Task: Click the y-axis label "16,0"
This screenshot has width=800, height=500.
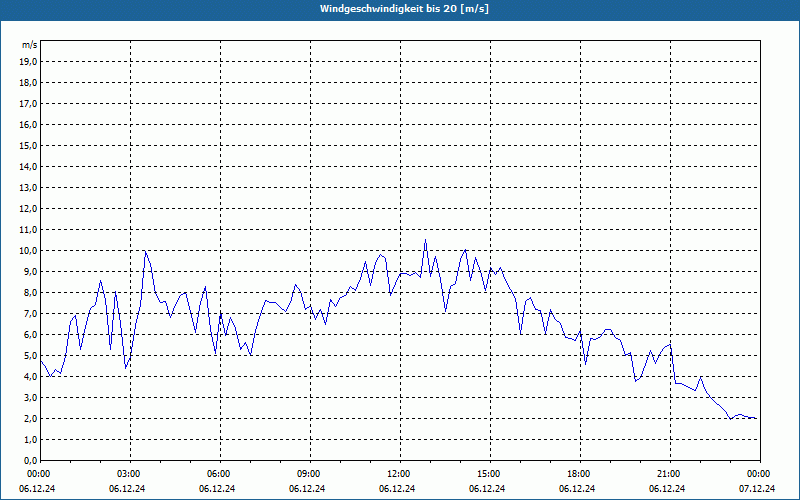Action: 29,124
